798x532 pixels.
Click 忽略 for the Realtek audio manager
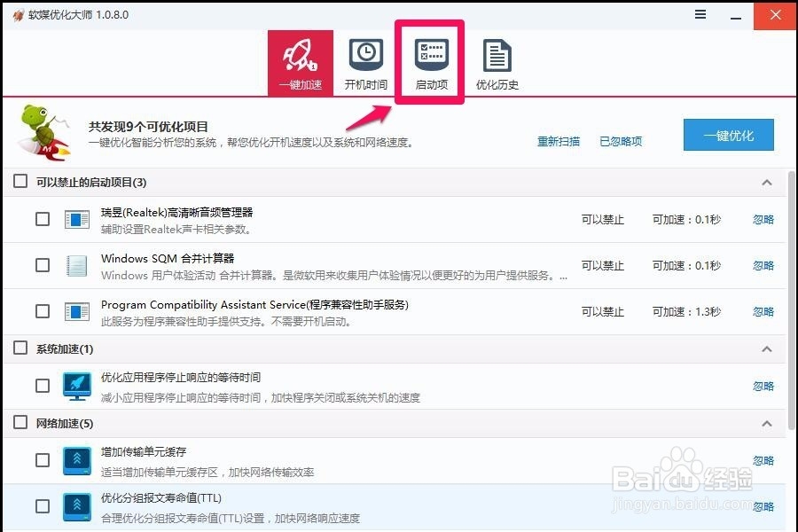(x=763, y=219)
